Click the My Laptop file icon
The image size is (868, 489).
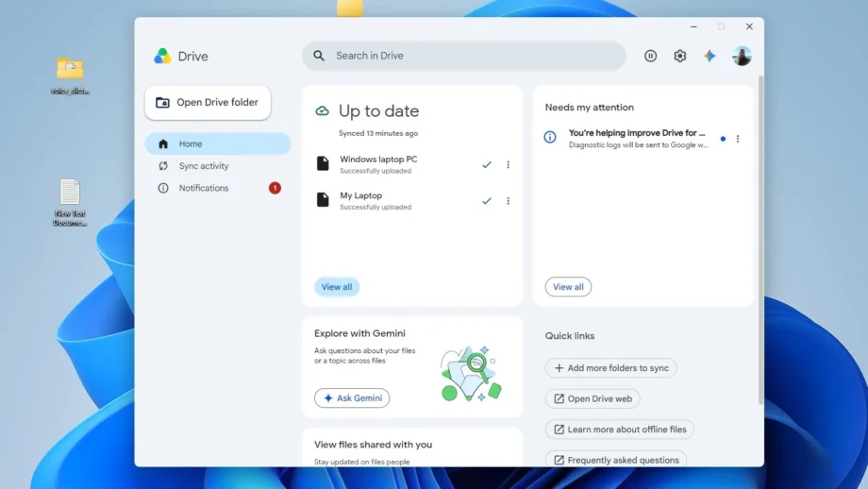point(323,199)
